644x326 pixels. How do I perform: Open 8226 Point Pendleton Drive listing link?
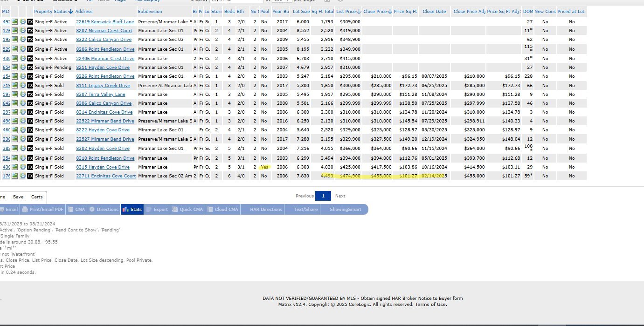coord(105,76)
